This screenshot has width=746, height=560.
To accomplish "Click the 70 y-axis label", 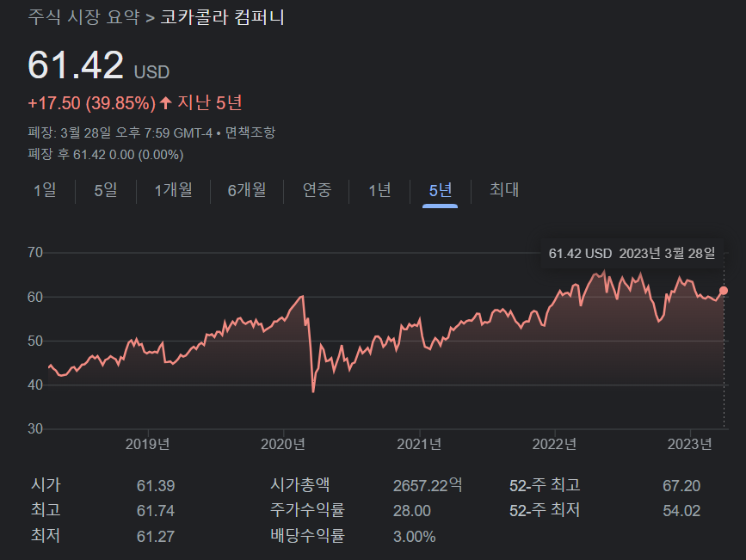I will click(35, 253).
